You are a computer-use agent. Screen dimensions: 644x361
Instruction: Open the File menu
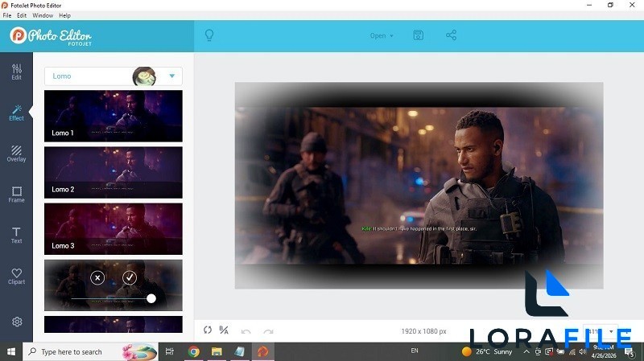tap(7, 15)
